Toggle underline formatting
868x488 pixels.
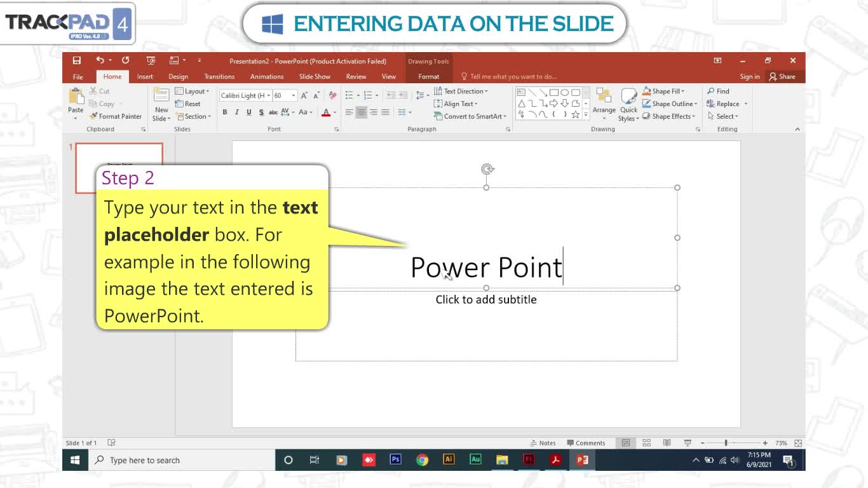pos(248,112)
